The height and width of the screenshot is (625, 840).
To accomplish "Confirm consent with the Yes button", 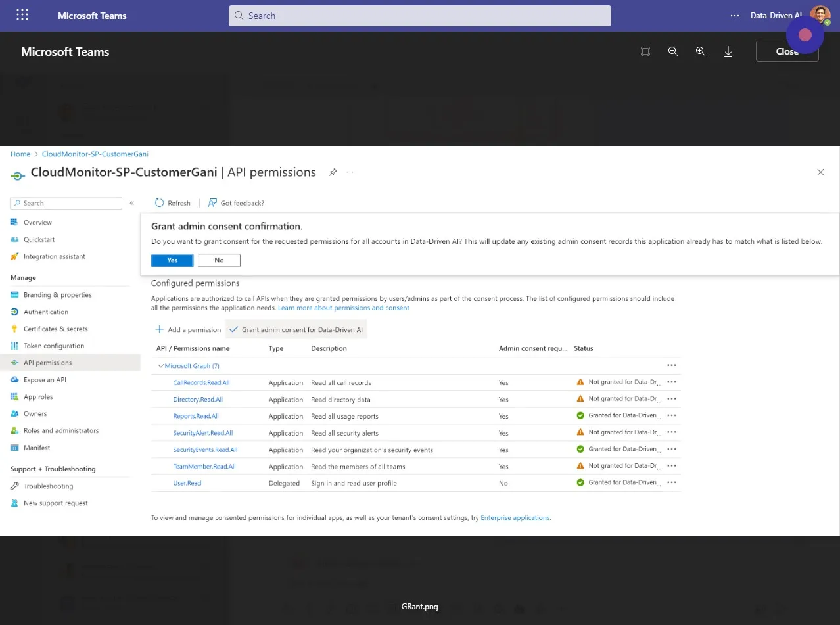I will (172, 260).
